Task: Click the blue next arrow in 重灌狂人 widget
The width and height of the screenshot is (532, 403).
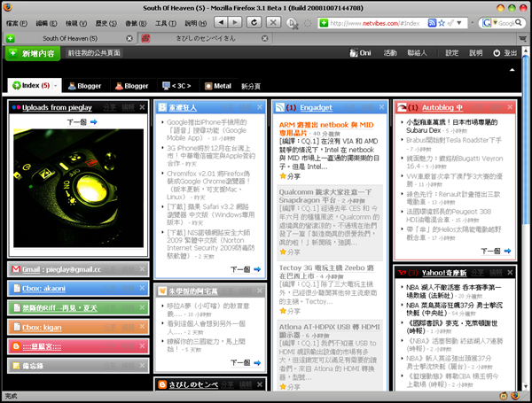Action: click(x=257, y=269)
